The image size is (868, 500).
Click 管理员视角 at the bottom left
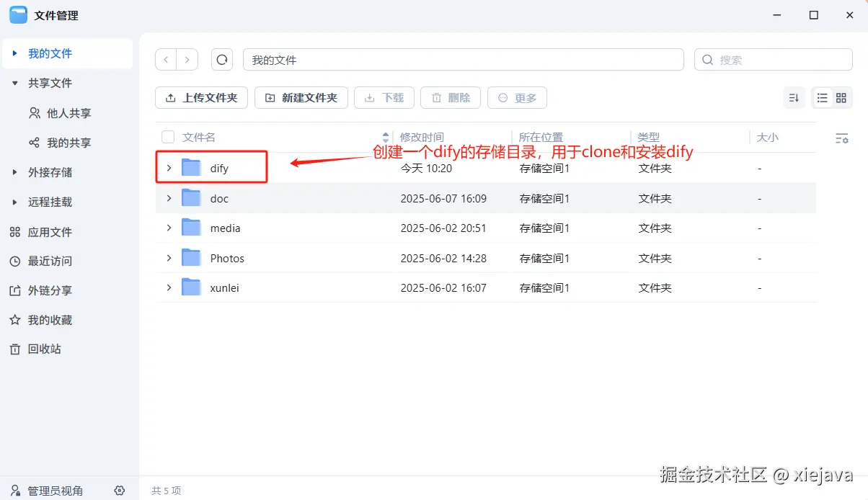56,491
